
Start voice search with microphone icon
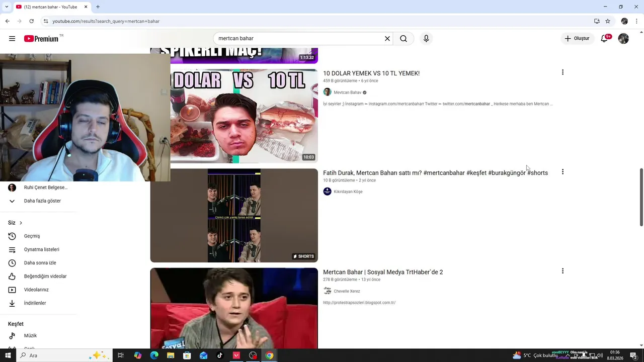426,38
